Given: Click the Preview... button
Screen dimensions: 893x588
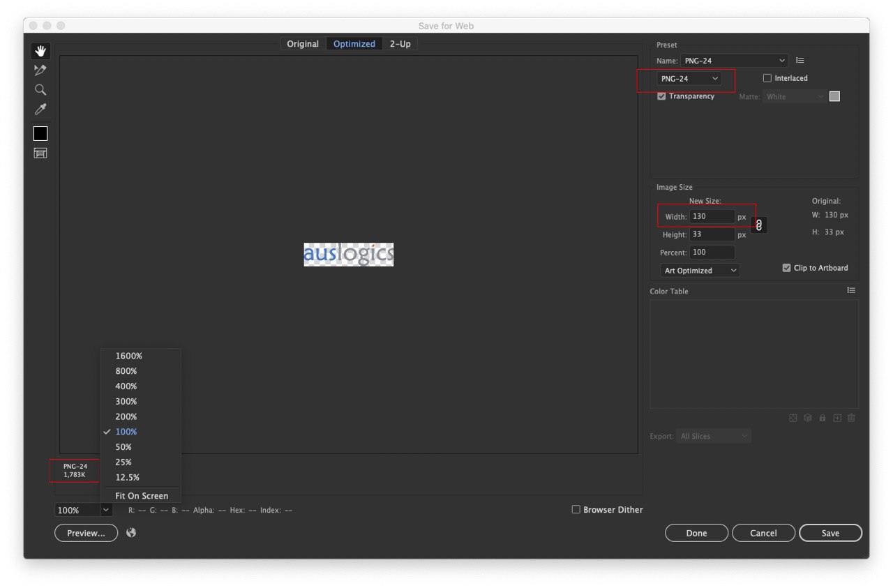Looking at the screenshot, I should 87,533.
